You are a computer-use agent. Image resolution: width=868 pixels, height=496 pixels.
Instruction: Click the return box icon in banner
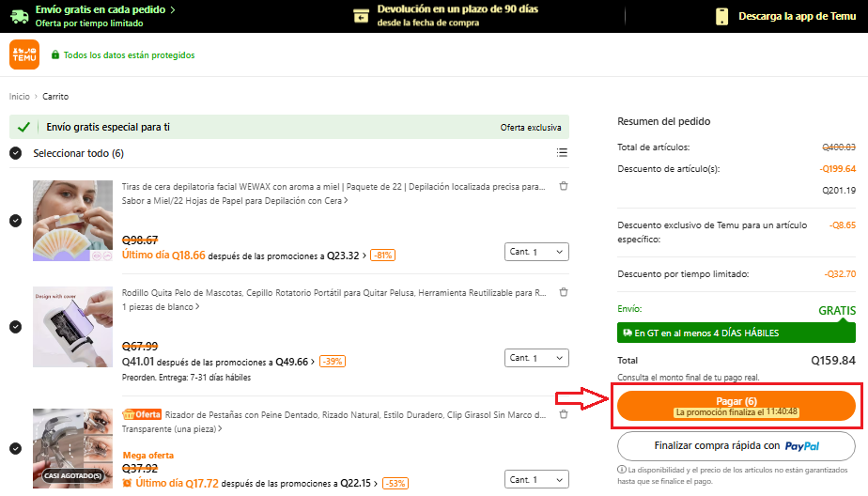click(361, 16)
